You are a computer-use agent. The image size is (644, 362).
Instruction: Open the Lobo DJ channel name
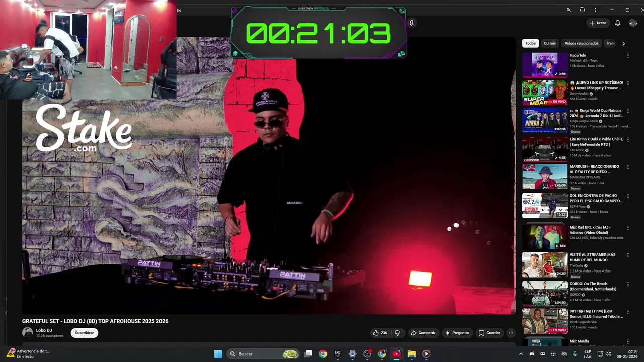point(44,330)
